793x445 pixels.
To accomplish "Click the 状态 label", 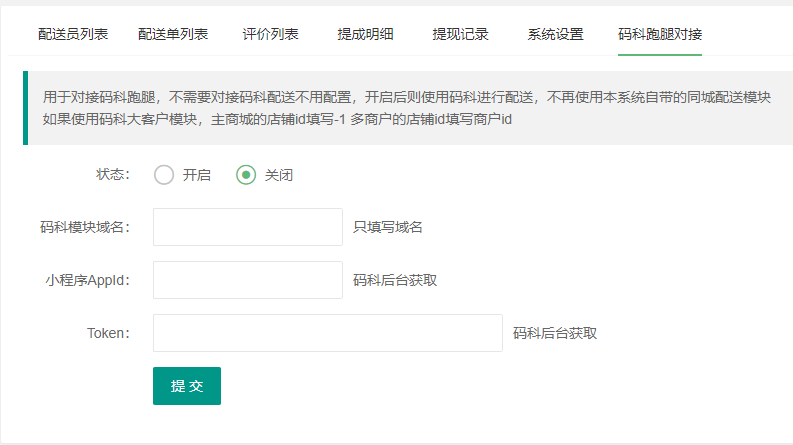I will coord(113,174).
